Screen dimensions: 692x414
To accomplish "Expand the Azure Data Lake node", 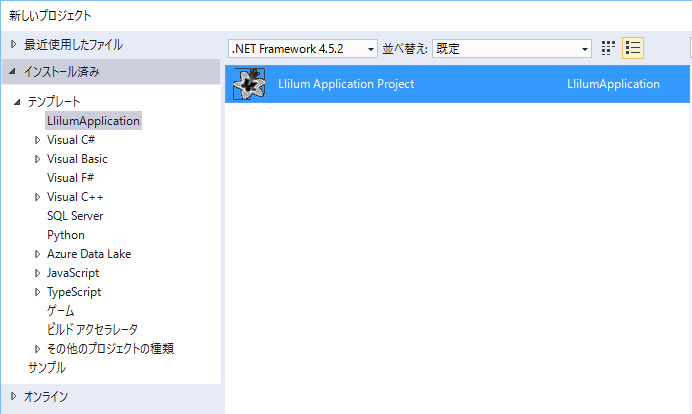I will point(38,254).
